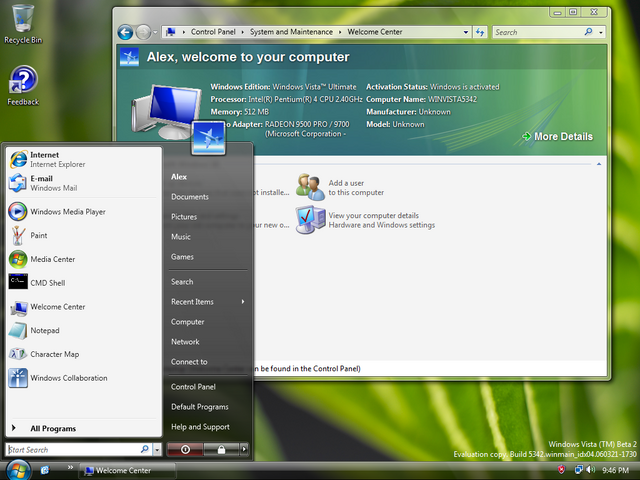Image resolution: width=640 pixels, height=480 pixels.
Task: Click the Start Search magnifier icon
Action: [144, 449]
